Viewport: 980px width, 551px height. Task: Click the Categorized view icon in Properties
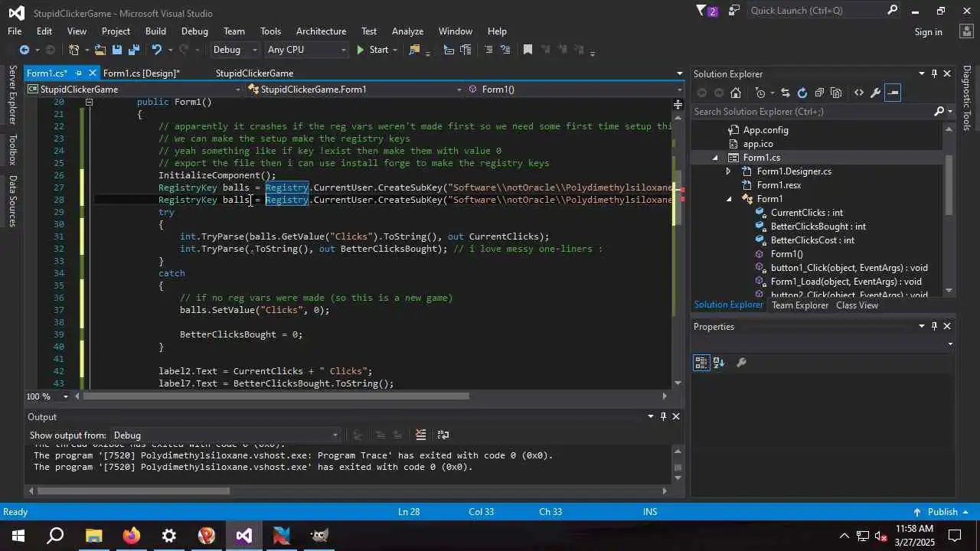coord(701,363)
